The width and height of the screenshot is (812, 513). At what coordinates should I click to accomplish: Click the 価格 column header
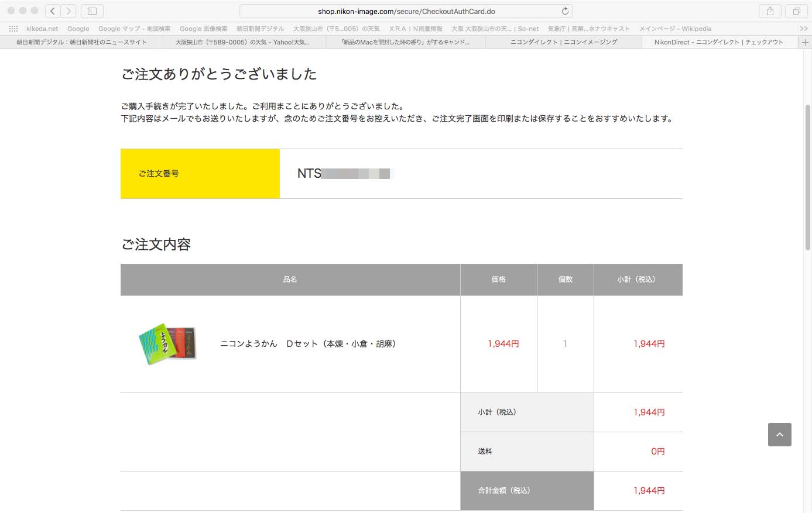(x=499, y=280)
